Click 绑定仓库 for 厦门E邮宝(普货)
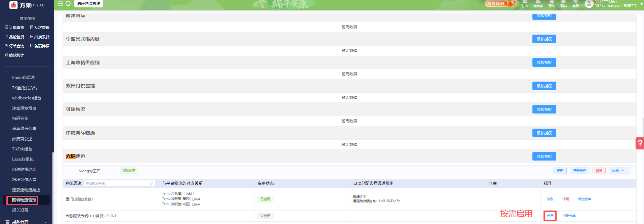Screen dimensions: 644x224 coord(585,199)
